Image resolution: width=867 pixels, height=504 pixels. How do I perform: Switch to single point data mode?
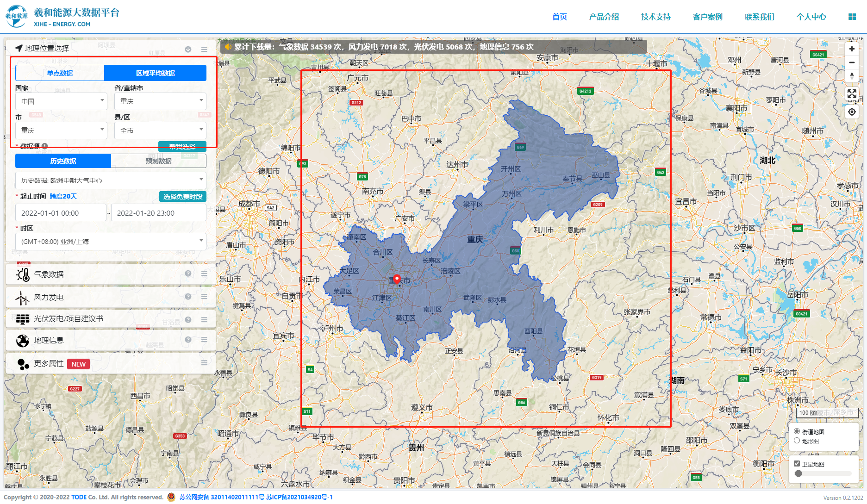tap(60, 73)
